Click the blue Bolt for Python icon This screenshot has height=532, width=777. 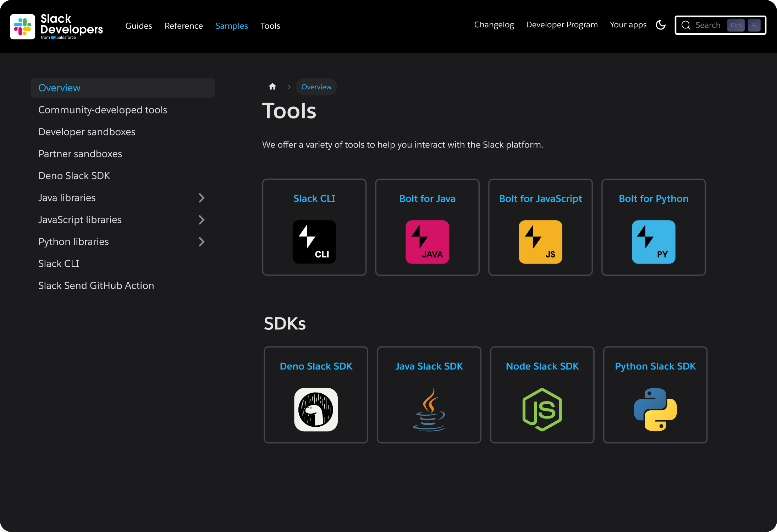(x=653, y=242)
